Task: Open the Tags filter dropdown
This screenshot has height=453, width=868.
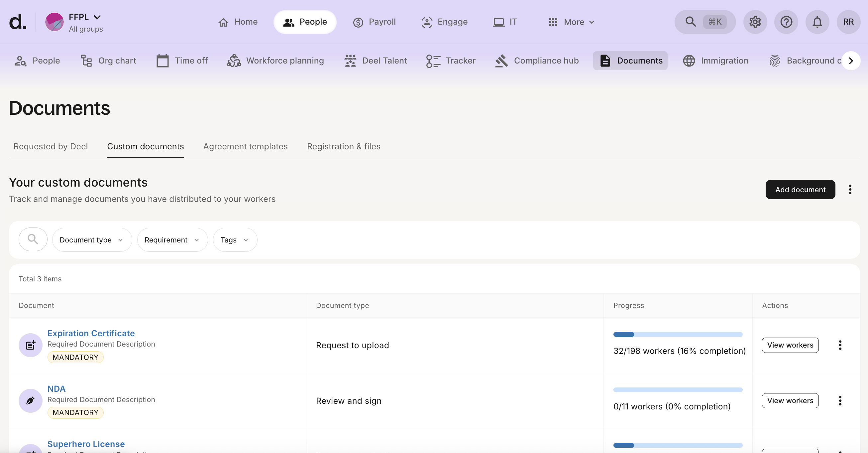Action: (x=234, y=239)
